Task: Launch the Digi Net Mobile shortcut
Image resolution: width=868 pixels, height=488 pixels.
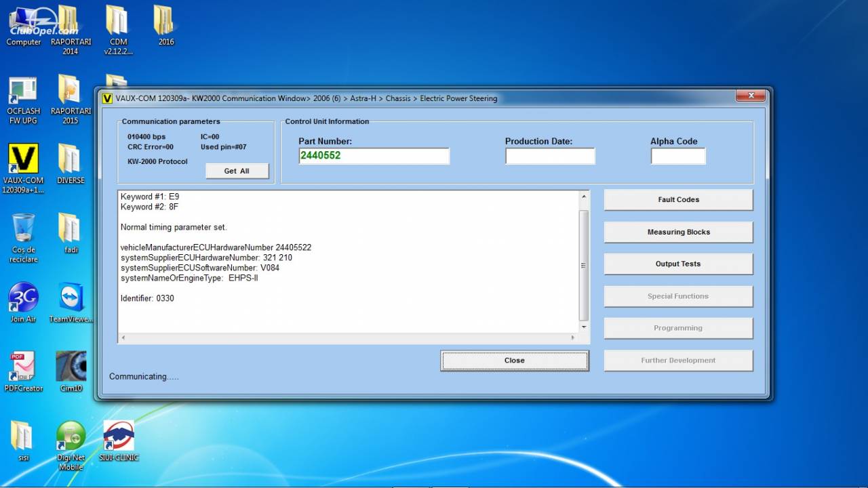Action: click(x=71, y=445)
